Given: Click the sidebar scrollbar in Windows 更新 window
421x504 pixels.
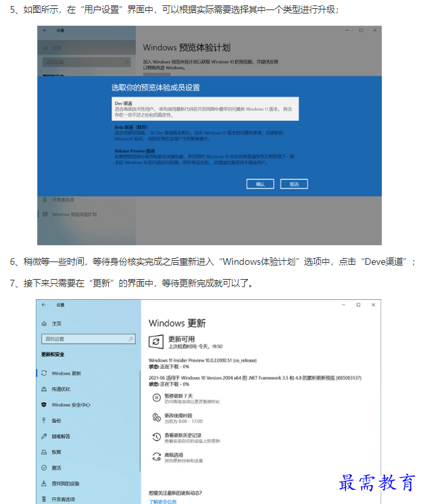Looking at the screenshot, I should (140, 421).
